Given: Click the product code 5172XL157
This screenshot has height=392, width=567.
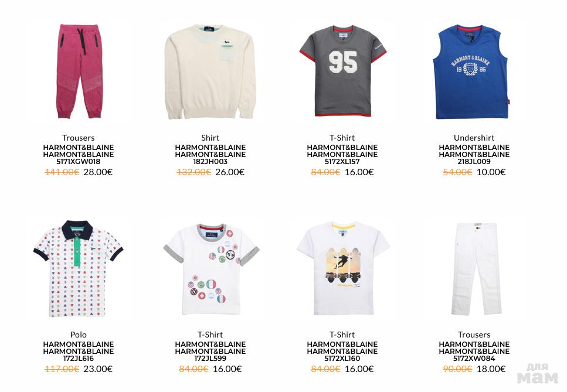Looking at the screenshot, I should click(x=342, y=162).
